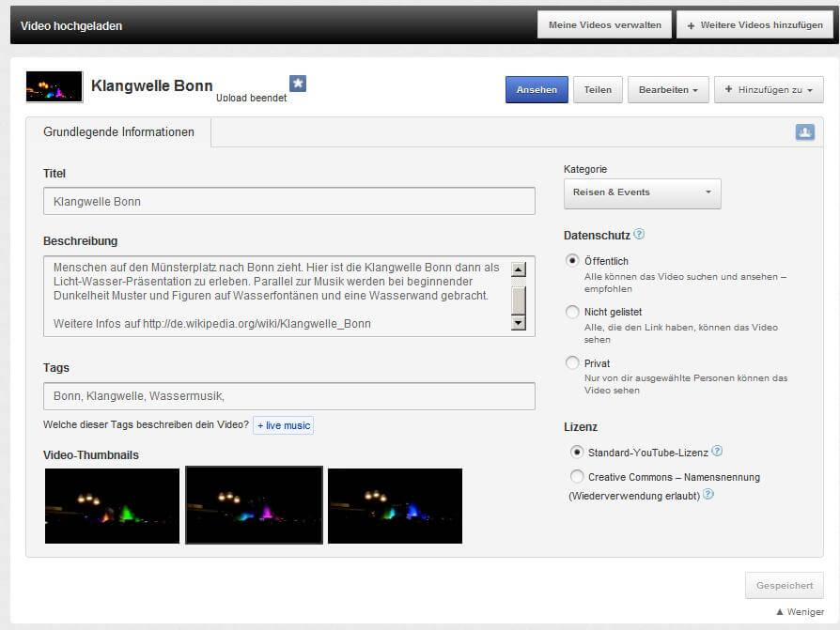The height and width of the screenshot is (630, 840).
Task: Click the Video hochgeladen header text
Action: coord(71,25)
